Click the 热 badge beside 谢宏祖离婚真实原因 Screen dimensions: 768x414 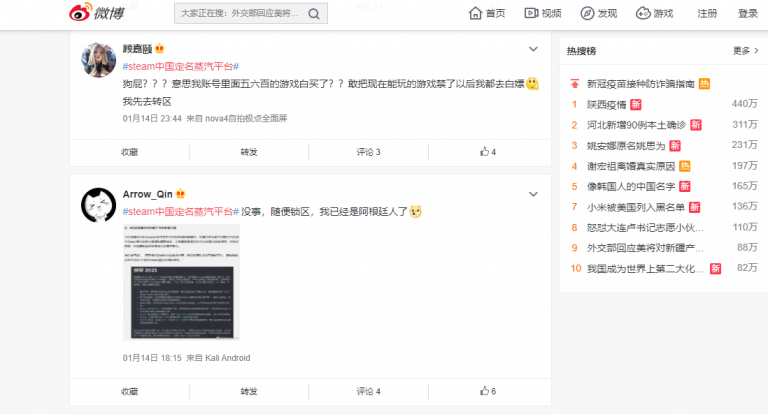pyautogui.click(x=685, y=166)
